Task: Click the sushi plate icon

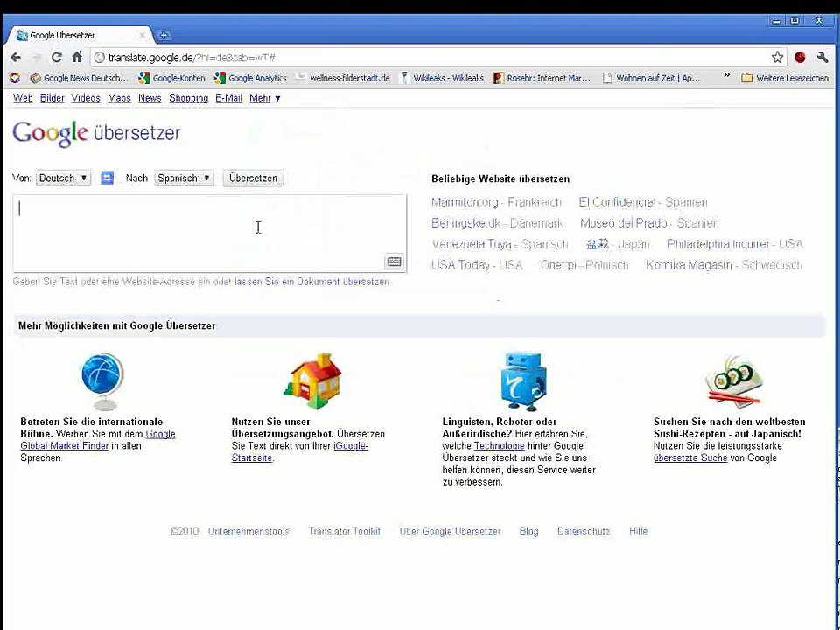Action: click(x=734, y=382)
